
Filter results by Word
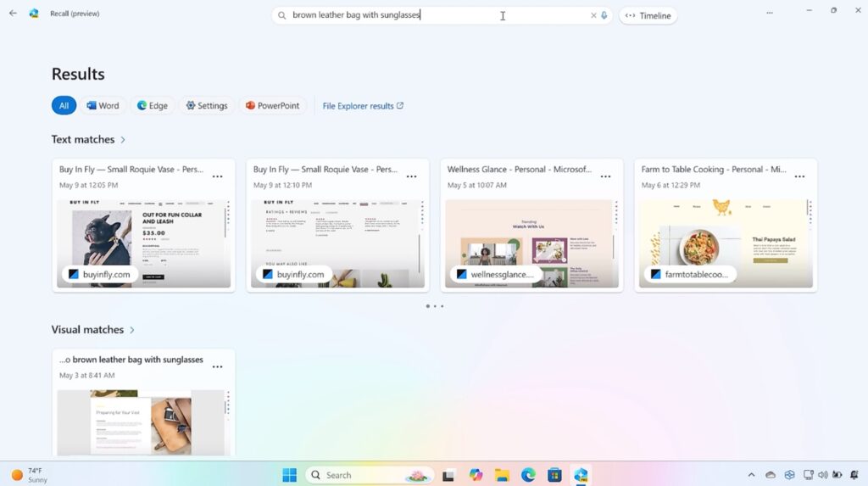[x=103, y=106]
